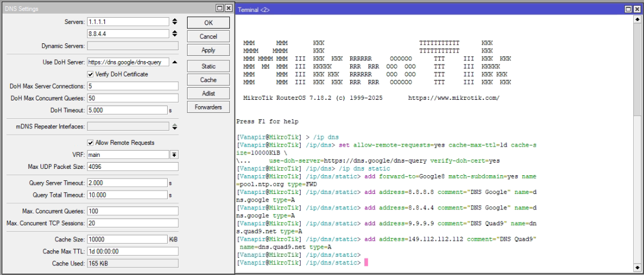The image size is (644, 275).
Task: Open the Adlist window
Action: 208,94
